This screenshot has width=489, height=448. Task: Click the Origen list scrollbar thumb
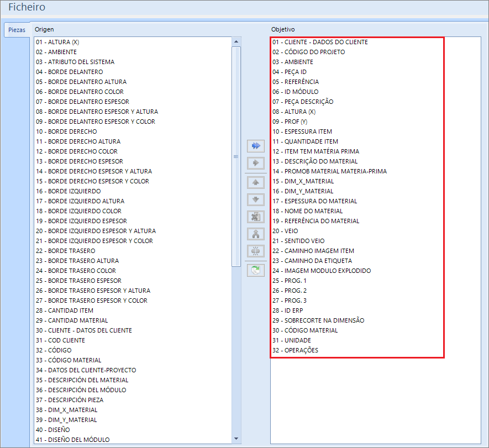pos(236,156)
